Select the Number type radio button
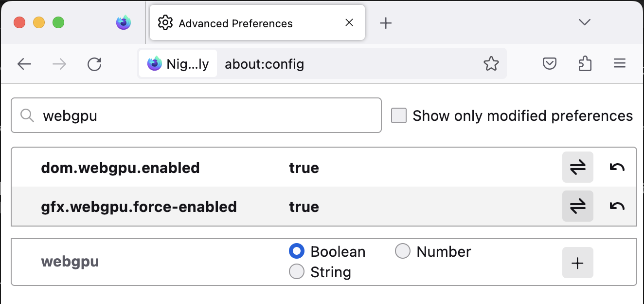 pyautogui.click(x=403, y=251)
